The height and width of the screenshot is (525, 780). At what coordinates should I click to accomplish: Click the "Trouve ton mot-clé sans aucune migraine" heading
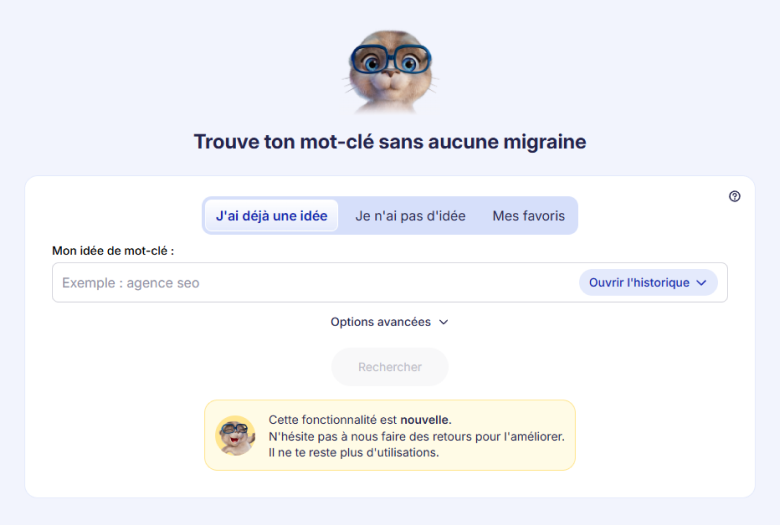[390, 142]
